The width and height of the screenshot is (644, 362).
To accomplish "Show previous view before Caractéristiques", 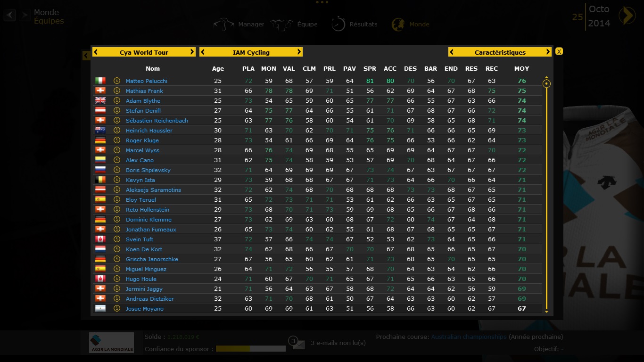I will [x=452, y=52].
